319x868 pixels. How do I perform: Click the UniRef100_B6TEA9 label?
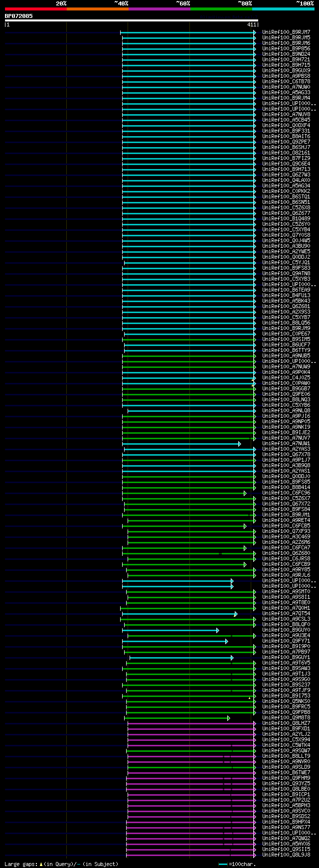tap(286, 290)
